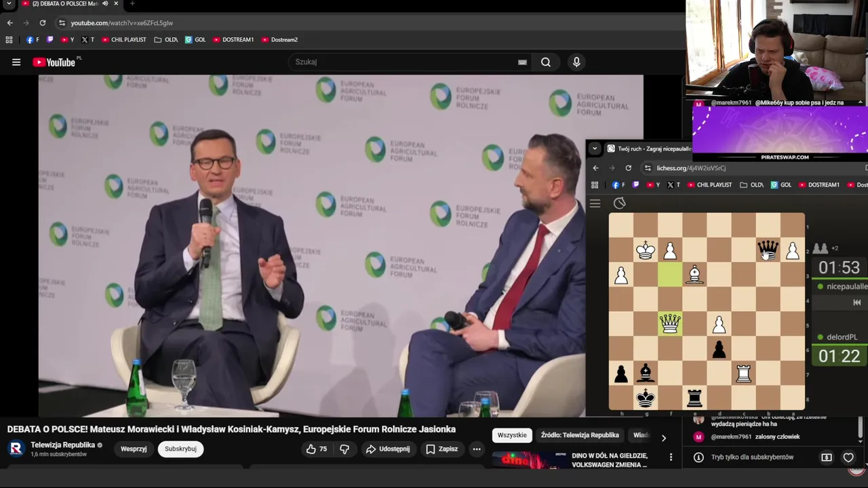The height and width of the screenshot is (488, 868).
Task: Open Twitch bookmark in YouTube window
Action: tap(50, 40)
